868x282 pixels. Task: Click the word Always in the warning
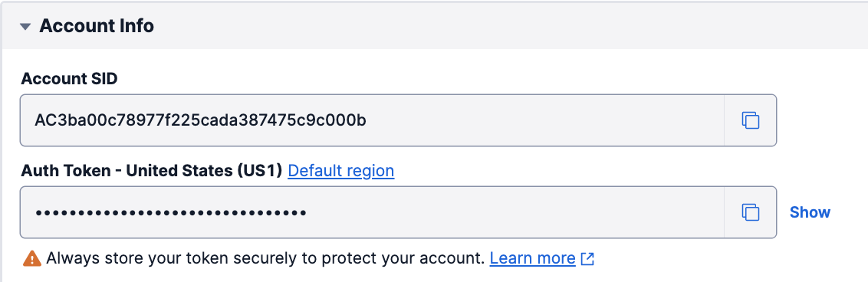65,258
